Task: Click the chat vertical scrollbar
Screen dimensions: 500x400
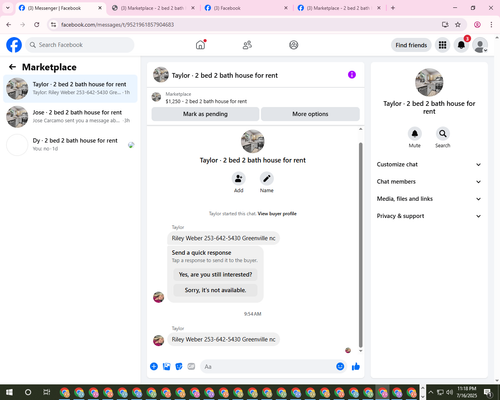Action: click(360, 245)
